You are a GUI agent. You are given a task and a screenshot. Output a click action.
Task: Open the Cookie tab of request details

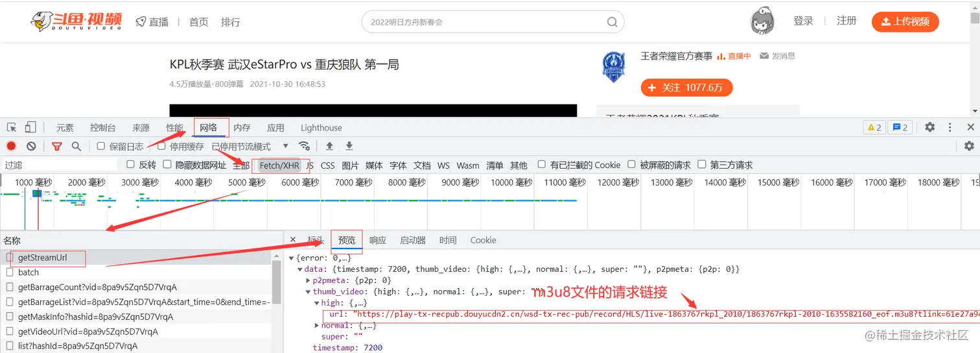point(483,240)
